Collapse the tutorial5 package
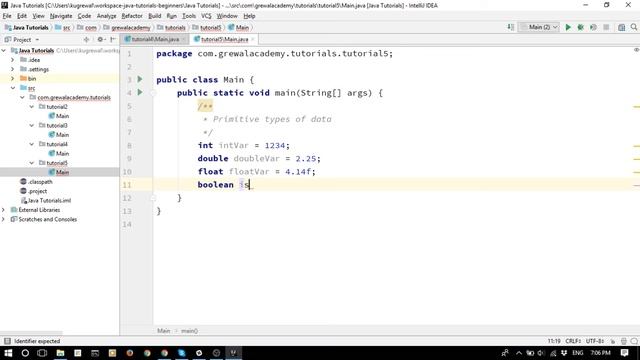 pyautogui.click(x=31, y=163)
